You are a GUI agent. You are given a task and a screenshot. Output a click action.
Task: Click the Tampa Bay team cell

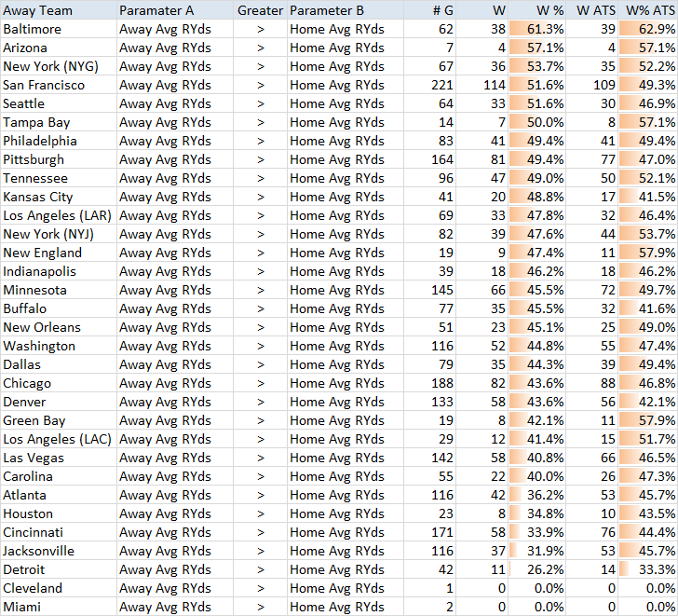(x=59, y=122)
